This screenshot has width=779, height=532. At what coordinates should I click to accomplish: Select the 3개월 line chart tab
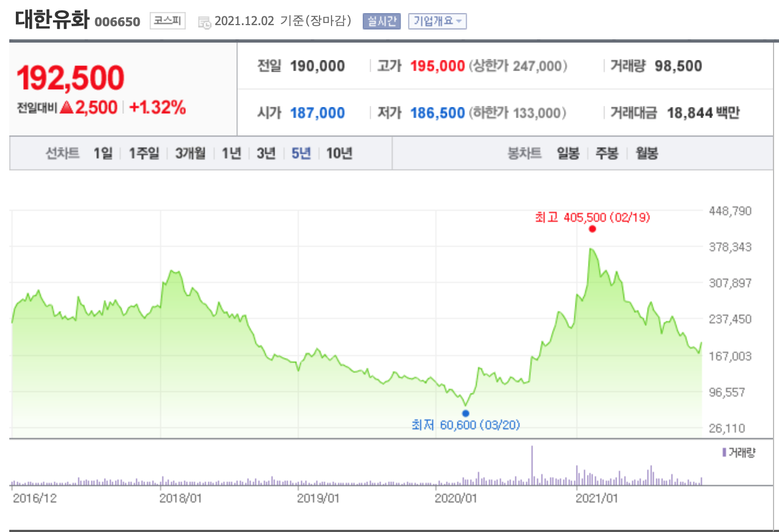190,153
